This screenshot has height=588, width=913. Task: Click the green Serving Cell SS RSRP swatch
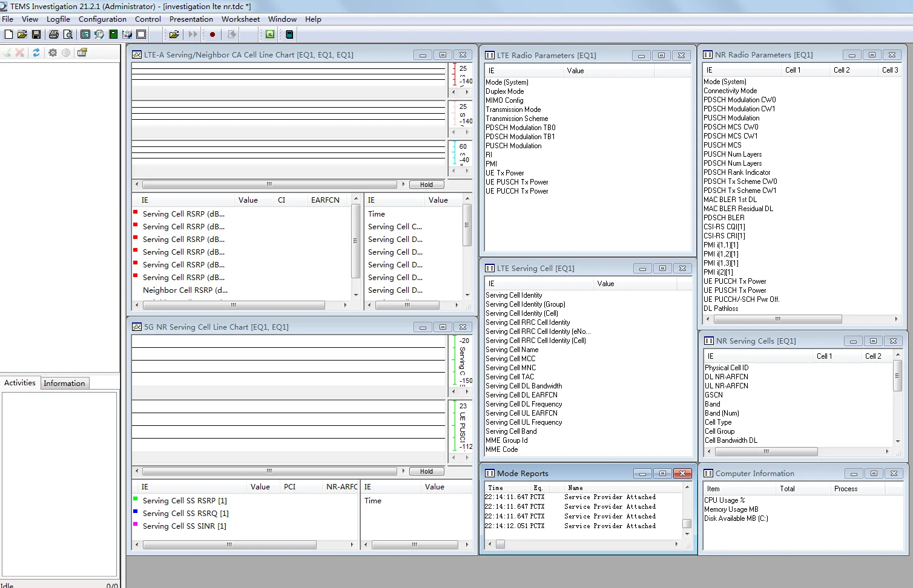click(x=136, y=499)
